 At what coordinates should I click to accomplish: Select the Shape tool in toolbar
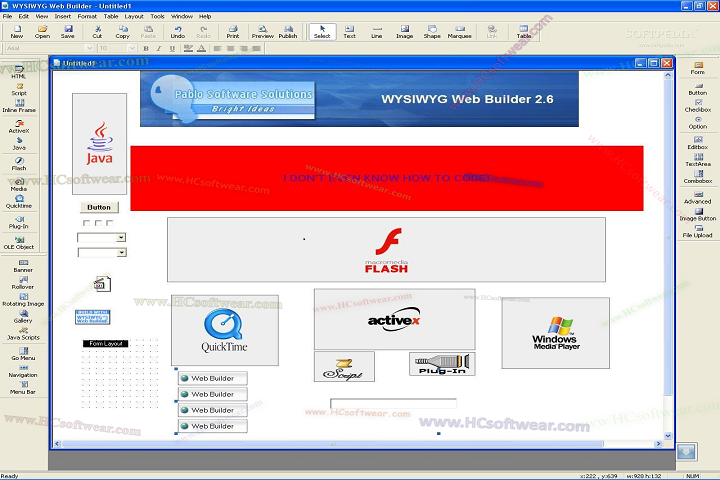[431, 31]
